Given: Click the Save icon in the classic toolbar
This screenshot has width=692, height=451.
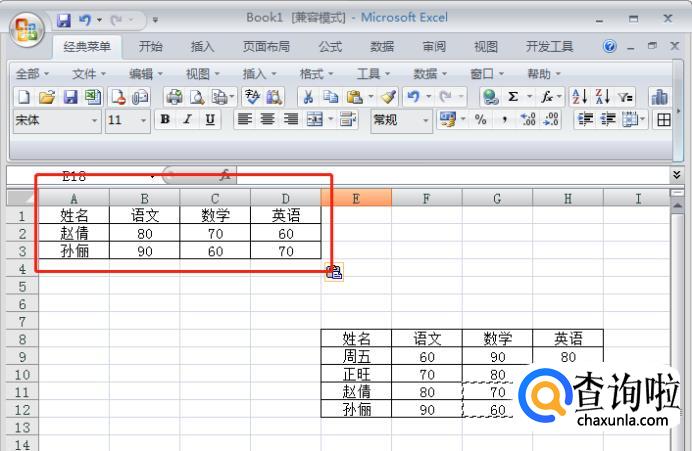Looking at the screenshot, I should click(70, 97).
